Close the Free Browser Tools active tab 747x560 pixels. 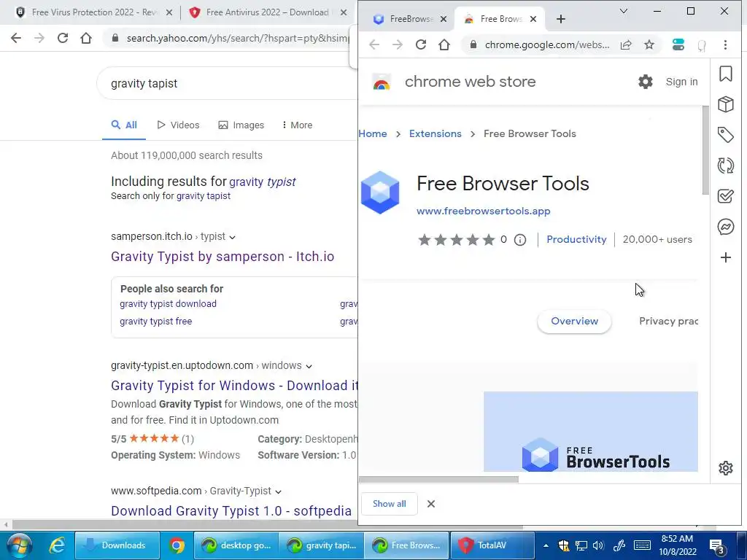pos(533,19)
